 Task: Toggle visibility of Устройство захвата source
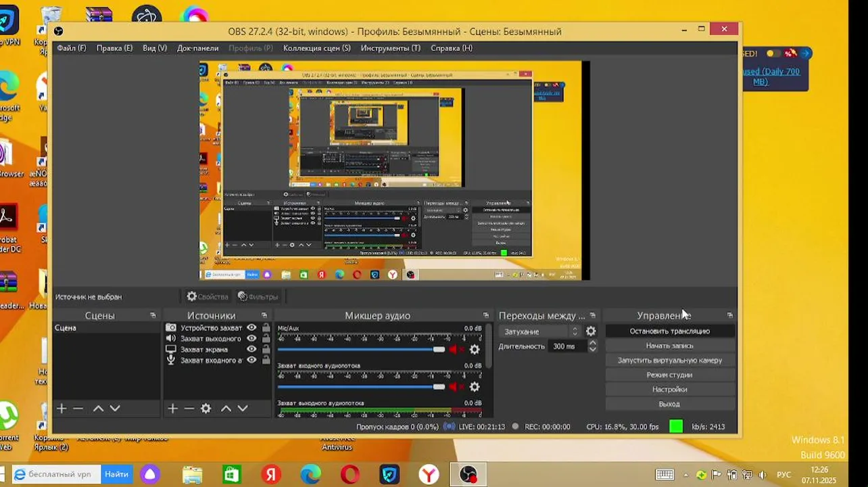[251, 328]
